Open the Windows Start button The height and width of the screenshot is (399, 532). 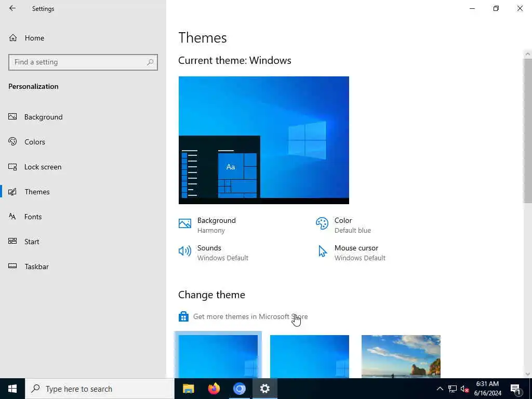pyautogui.click(x=12, y=389)
